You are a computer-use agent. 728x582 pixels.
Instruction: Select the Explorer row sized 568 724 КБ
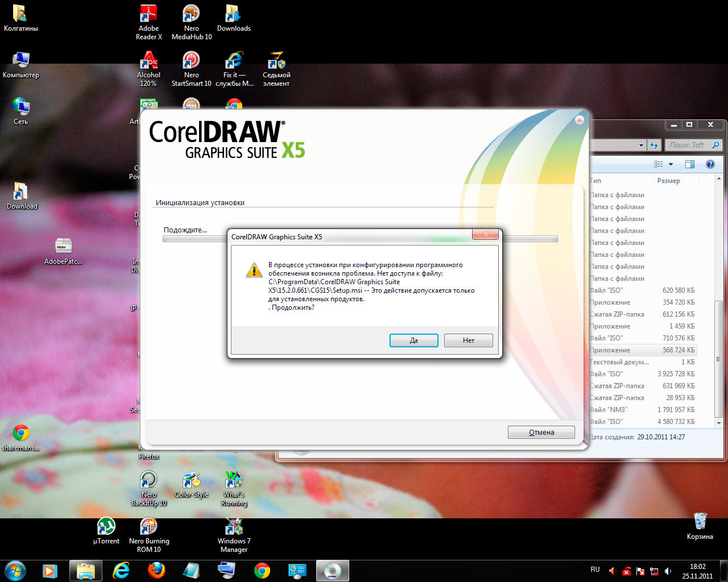(x=643, y=350)
